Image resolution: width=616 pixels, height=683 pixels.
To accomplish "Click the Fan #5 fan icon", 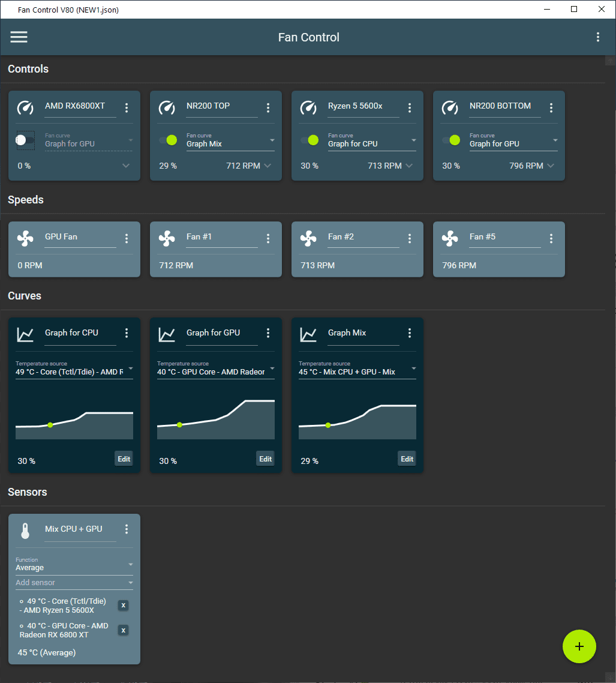I will 450,238.
